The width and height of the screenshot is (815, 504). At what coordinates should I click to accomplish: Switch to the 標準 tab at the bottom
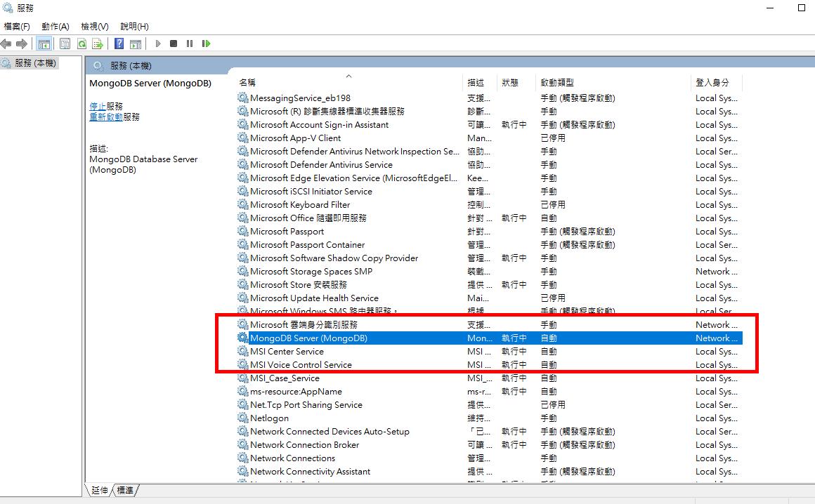(x=125, y=490)
